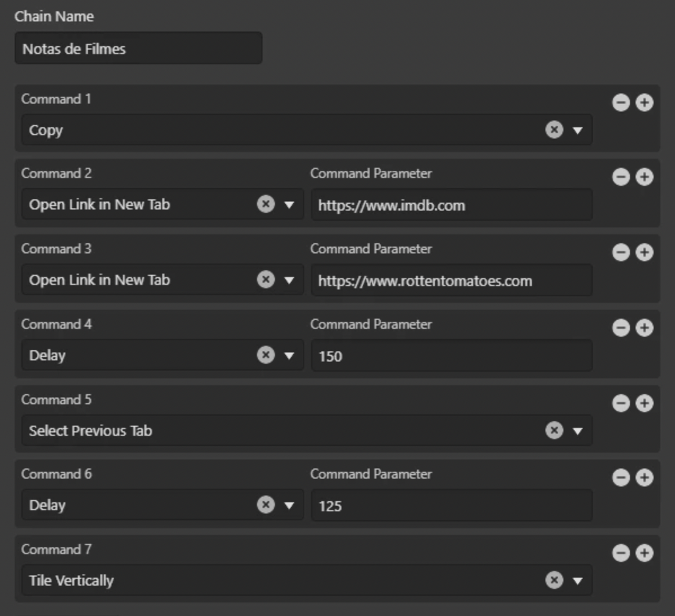Clear Command 2 Open Link in New Tab selection
675x616 pixels.
click(265, 204)
